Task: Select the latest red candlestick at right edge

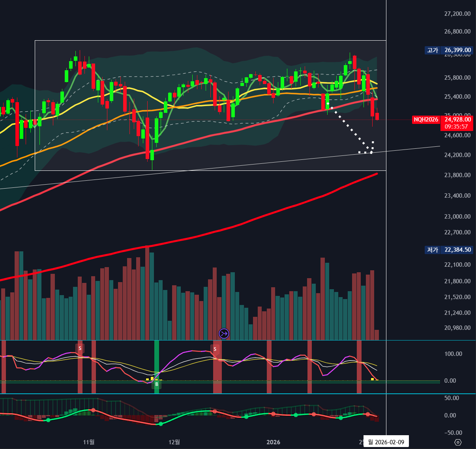Action: 377,116
